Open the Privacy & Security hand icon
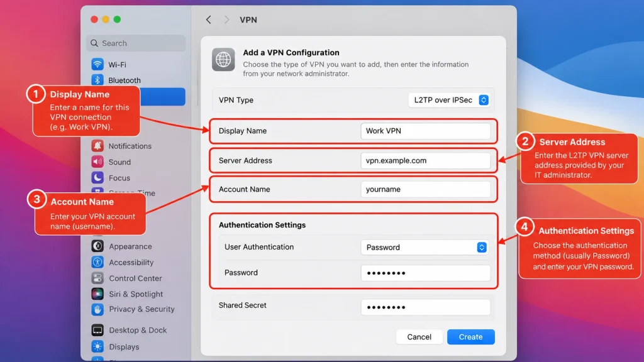644x362 pixels. (97, 309)
